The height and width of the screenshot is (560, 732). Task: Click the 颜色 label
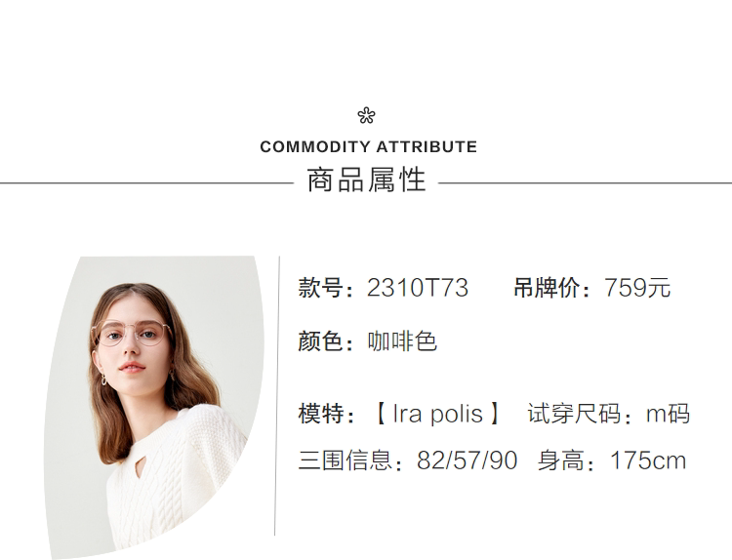point(321,341)
